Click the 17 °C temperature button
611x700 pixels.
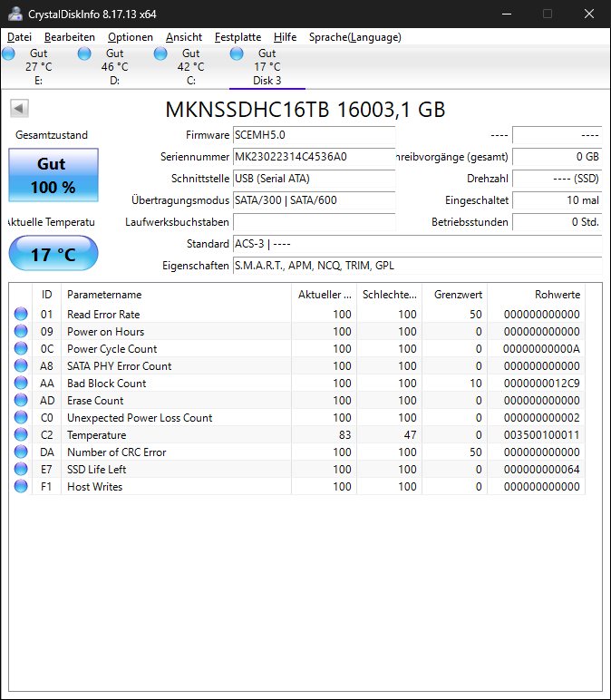pos(53,253)
